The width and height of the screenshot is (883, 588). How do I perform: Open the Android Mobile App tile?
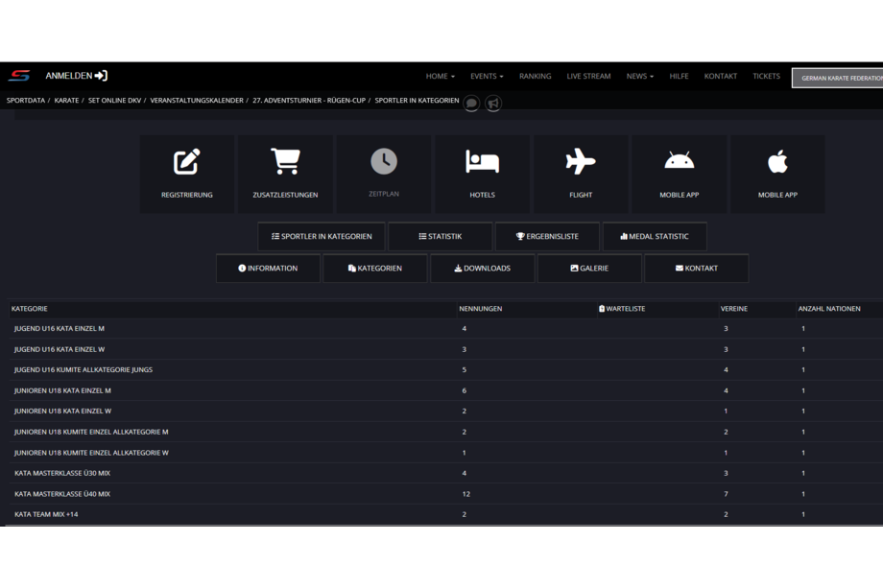(x=679, y=174)
